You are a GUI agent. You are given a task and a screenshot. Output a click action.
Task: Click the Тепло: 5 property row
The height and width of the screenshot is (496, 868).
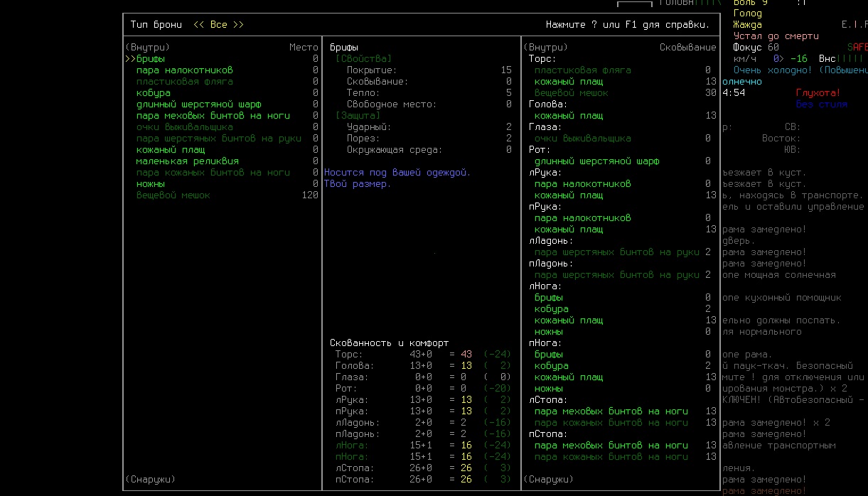point(429,92)
